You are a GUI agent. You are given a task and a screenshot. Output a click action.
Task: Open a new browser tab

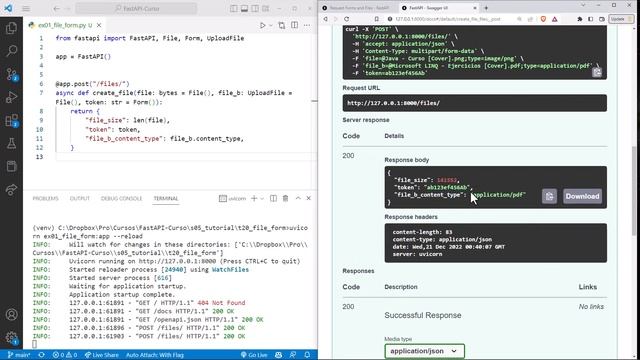pos(486,8)
